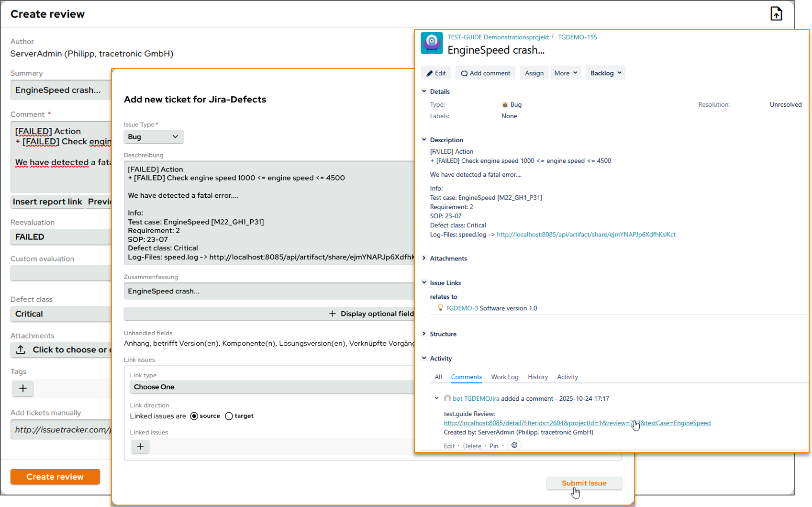
Task: Expand the Attachments section
Action: tap(424, 259)
